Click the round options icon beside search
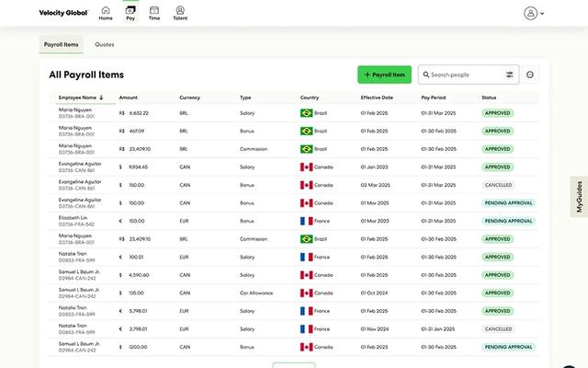 click(x=530, y=75)
